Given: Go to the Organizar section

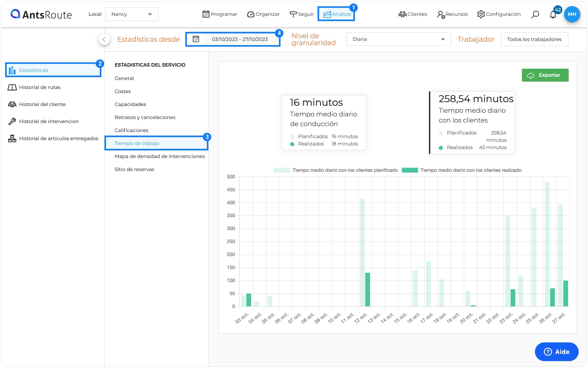Looking at the screenshot, I should [263, 14].
